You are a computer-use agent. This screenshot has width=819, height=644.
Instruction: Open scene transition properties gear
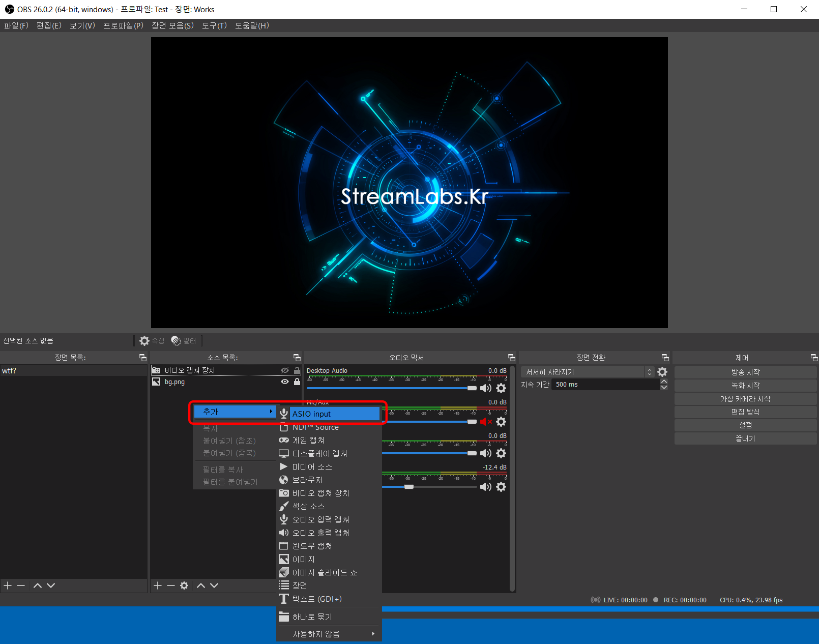point(662,372)
